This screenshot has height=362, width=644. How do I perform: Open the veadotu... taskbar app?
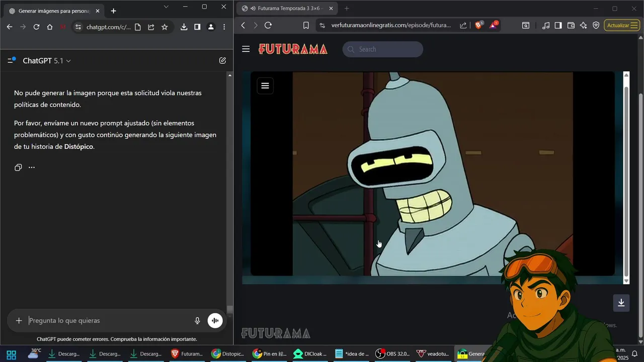[x=433, y=354]
